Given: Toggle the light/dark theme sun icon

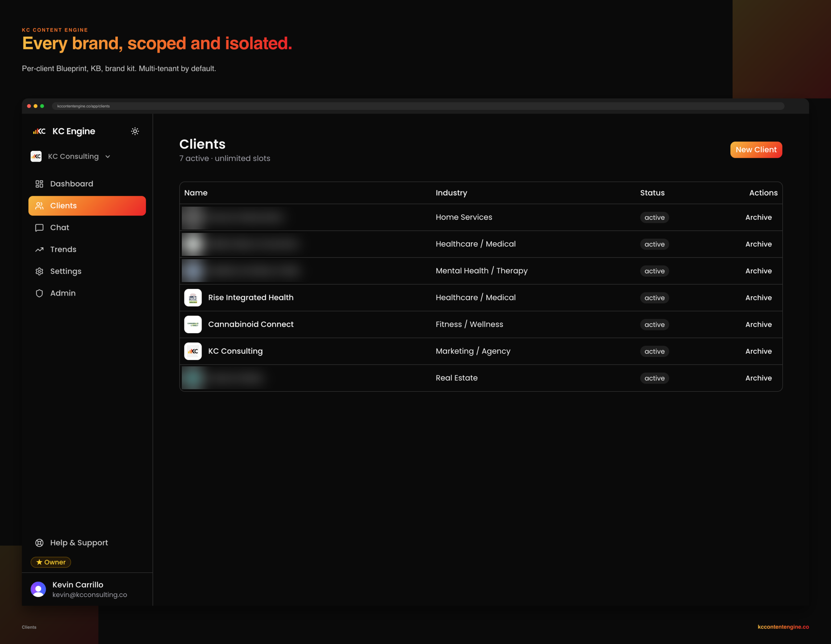Looking at the screenshot, I should [x=135, y=131].
